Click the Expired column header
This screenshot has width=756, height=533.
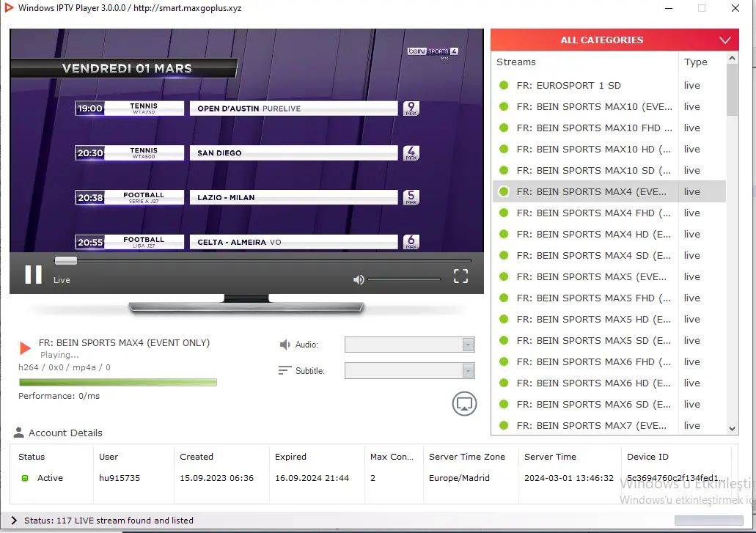point(290,456)
